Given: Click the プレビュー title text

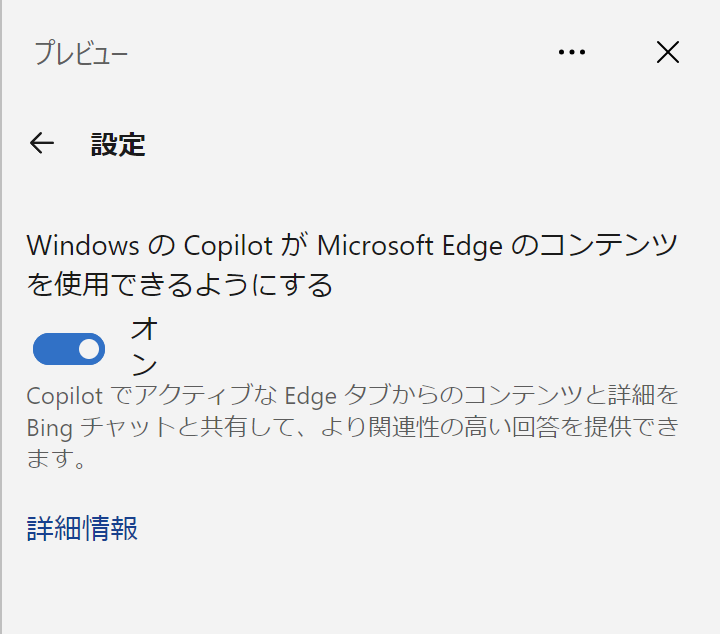Looking at the screenshot, I should point(81,53).
